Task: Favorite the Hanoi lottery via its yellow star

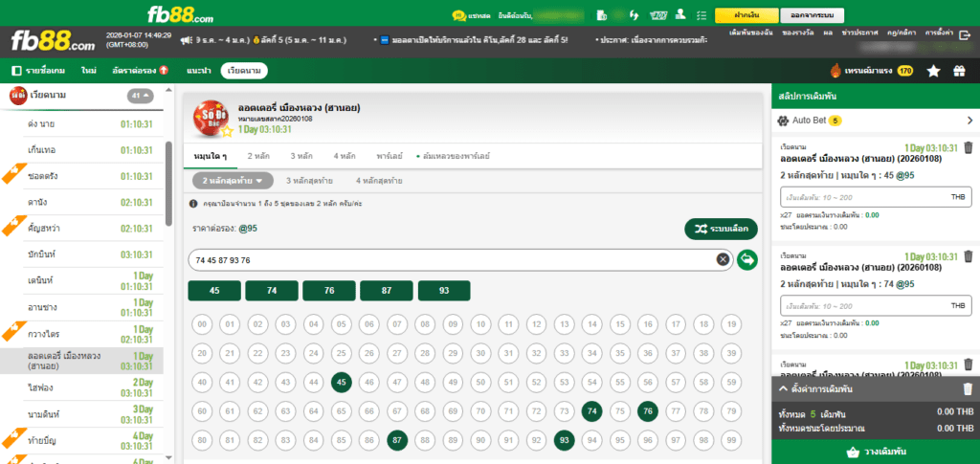Action: pyautogui.click(x=227, y=130)
